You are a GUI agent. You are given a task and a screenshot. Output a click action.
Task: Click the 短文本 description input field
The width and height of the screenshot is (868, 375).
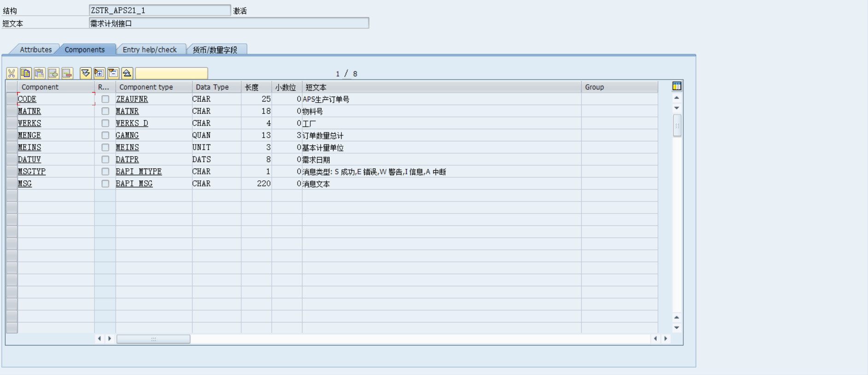point(229,23)
